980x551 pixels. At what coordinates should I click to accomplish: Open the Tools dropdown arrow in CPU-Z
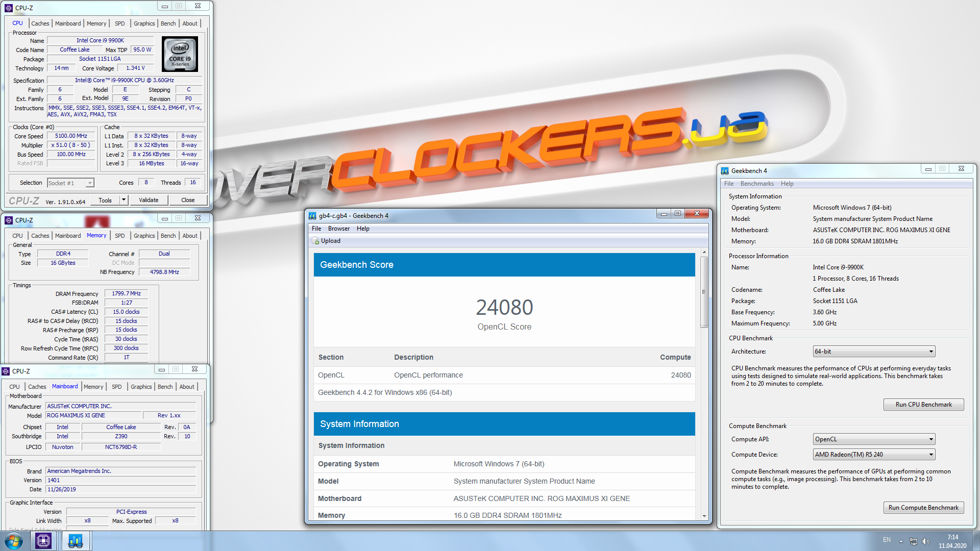point(124,200)
